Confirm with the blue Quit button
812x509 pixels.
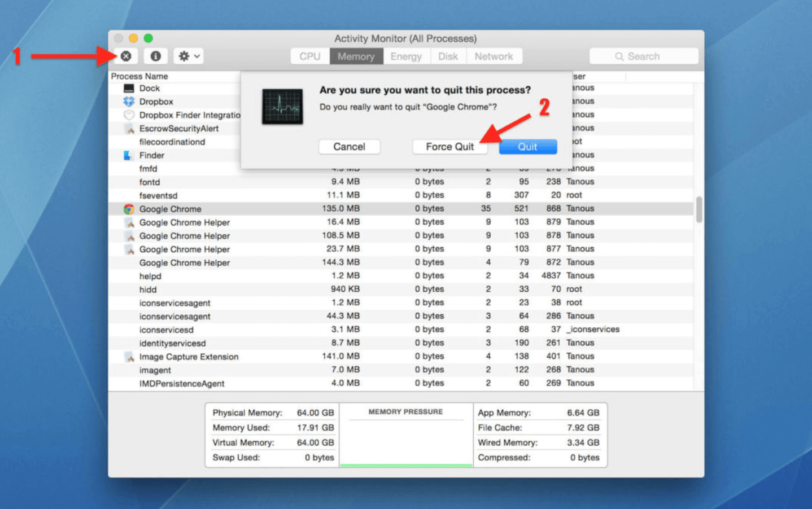527,147
